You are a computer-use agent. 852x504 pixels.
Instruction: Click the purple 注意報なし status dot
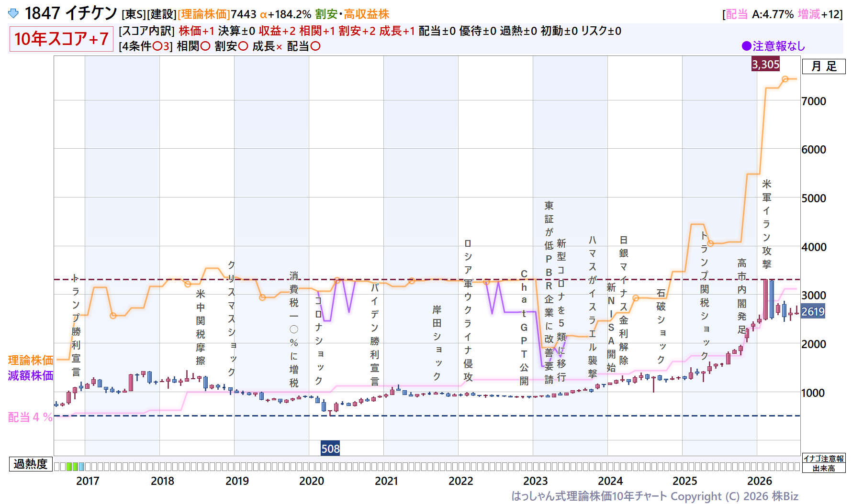(x=746, y=46)
